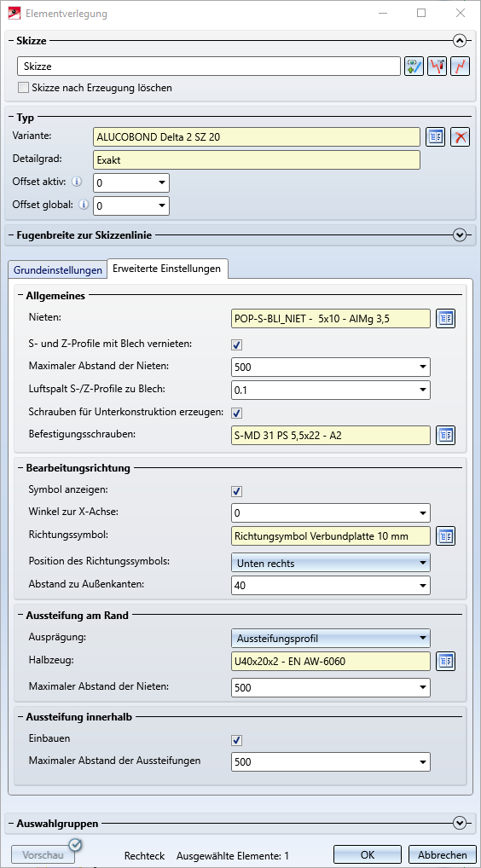The height and width of the screenshot is (868, 481).
Task: Expand the Fugenbreite zur Skizzenlinie section
Action: 460,235
